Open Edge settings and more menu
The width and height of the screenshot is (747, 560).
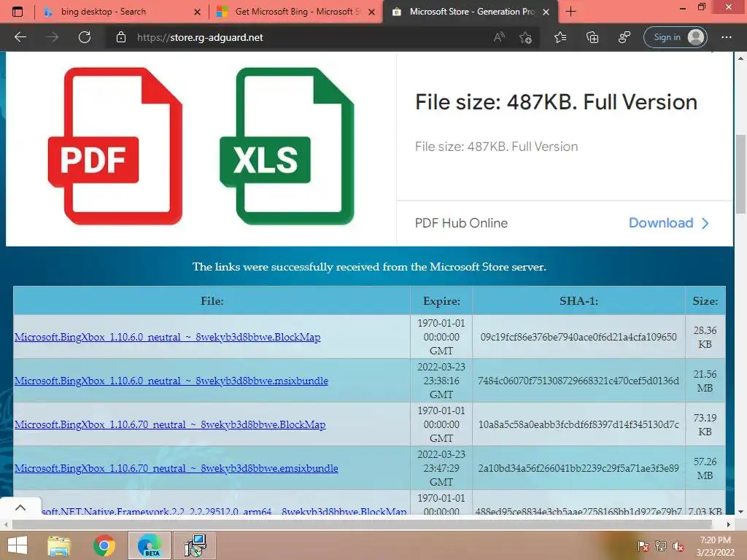click(727, 37)
